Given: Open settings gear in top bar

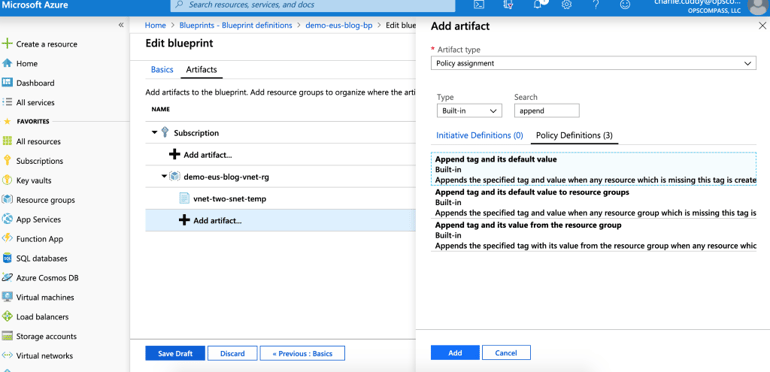Looking at the screenshot, I should coord(566,5).
